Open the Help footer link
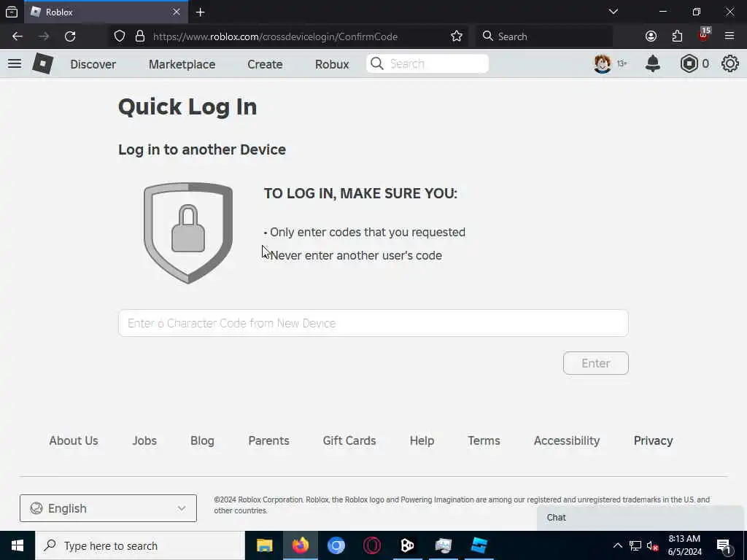The height and width of the screenshot is (560, 747). pos(422,440)
